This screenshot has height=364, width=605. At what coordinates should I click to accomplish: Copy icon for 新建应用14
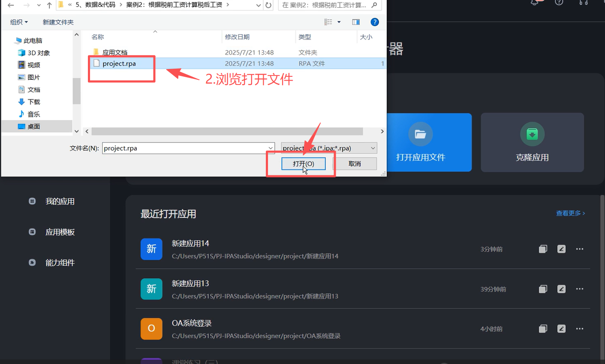[x=543, y=249]
